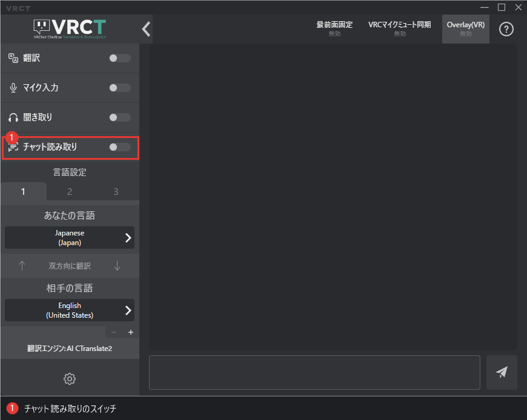Click the chat icon beside チャット読み取り
Image resolution: width=527 pixels, height=420 pixels.
tap(13, 147)
